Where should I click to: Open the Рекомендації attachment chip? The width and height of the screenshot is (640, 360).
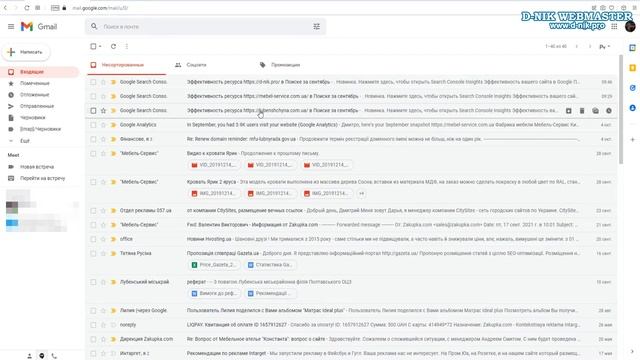click(270, 293)
